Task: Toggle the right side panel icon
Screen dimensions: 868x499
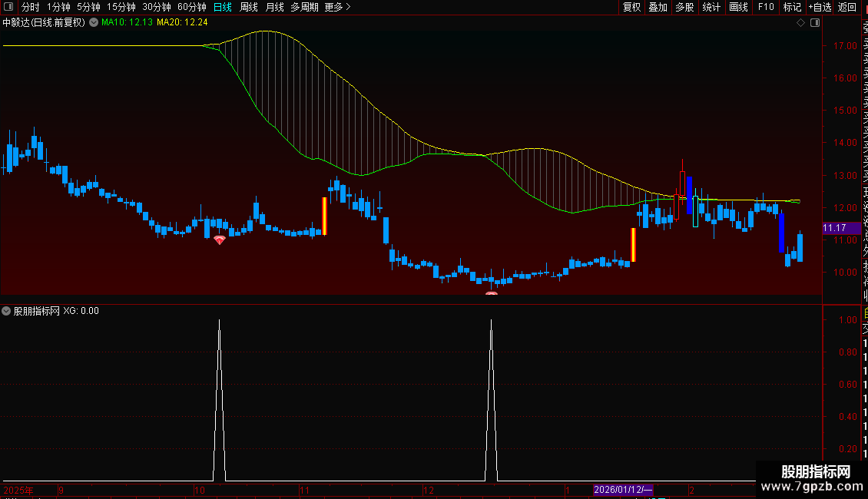Action: click(815, 23)
